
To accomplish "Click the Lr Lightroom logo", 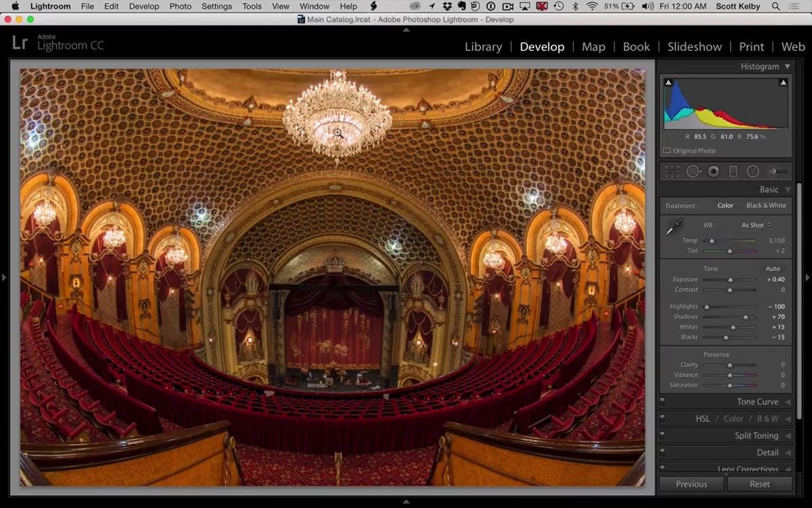I will coord(20,43).
